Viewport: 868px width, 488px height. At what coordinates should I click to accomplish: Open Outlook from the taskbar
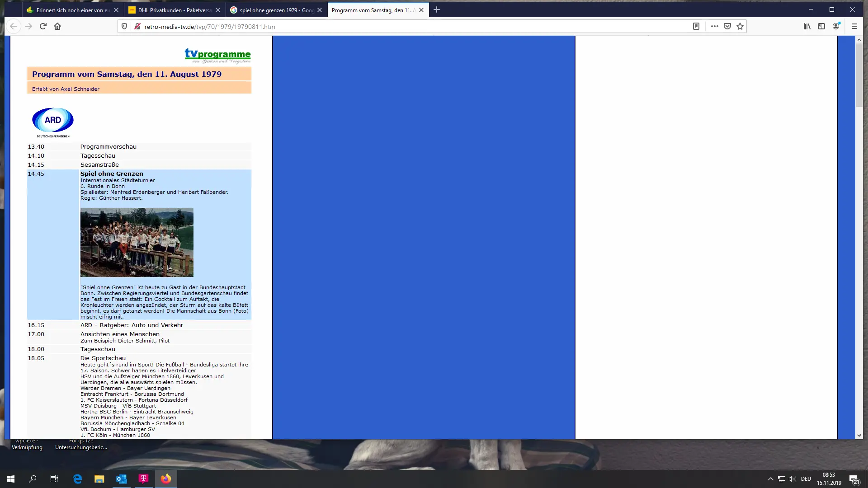[121, 479]
